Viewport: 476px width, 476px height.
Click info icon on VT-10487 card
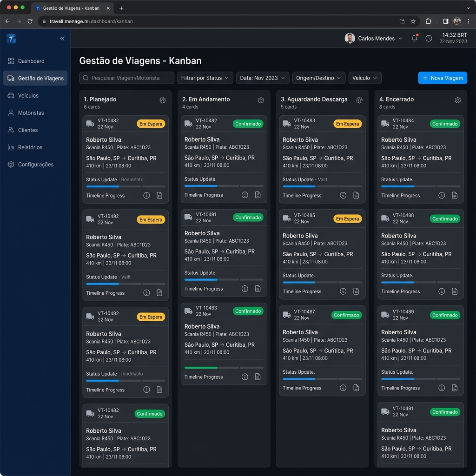pos(343,388)
